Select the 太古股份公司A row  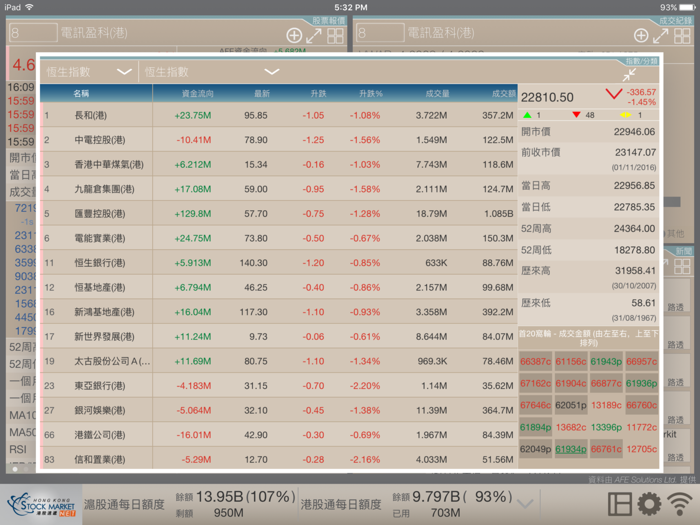click(279, 361)
